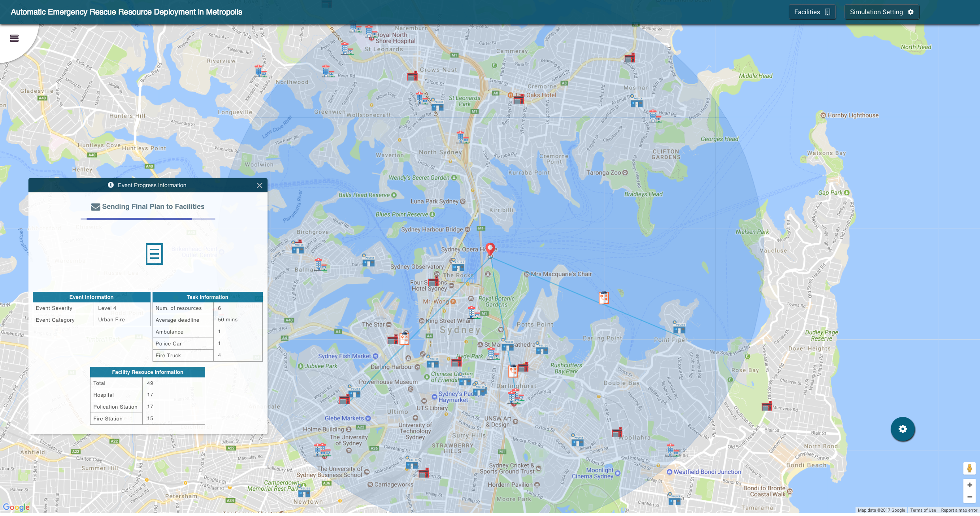Image resolution: width=980 pixels, height=516 pixels.
Task: Click the police station icon at Point Piper
Action: click(679, 328)
